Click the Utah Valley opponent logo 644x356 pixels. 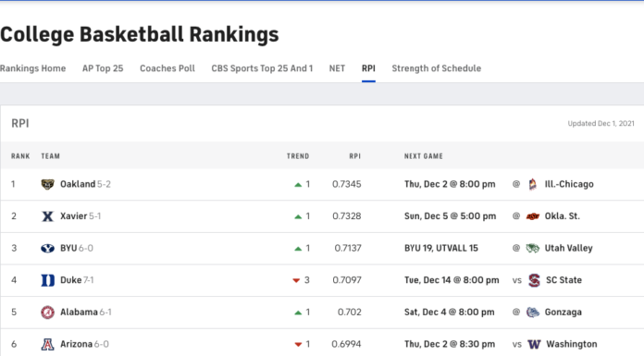(533, 249)
